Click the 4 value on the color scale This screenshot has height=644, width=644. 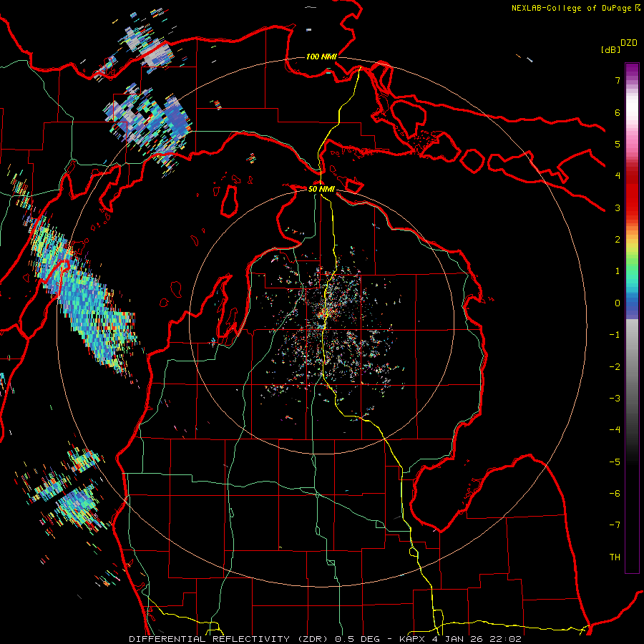618,176
